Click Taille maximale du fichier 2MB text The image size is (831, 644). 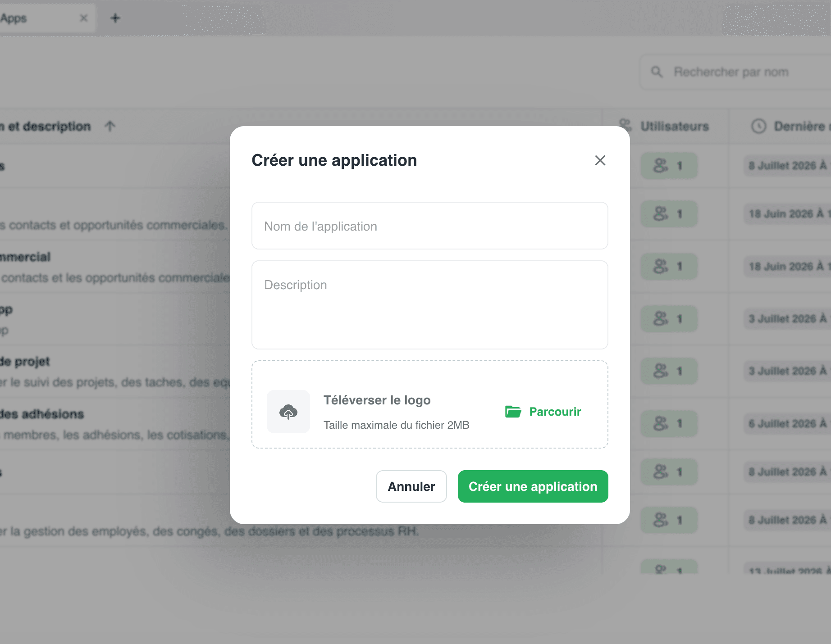[397, 425]
